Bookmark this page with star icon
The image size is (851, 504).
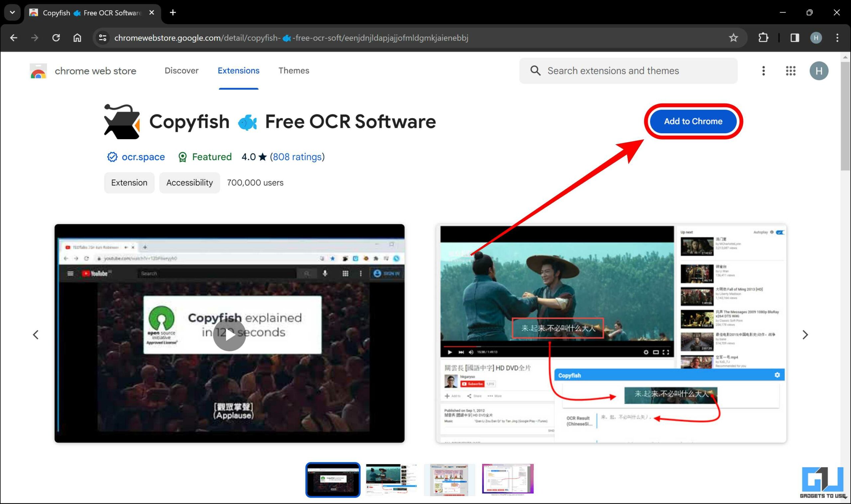[733, 38]
